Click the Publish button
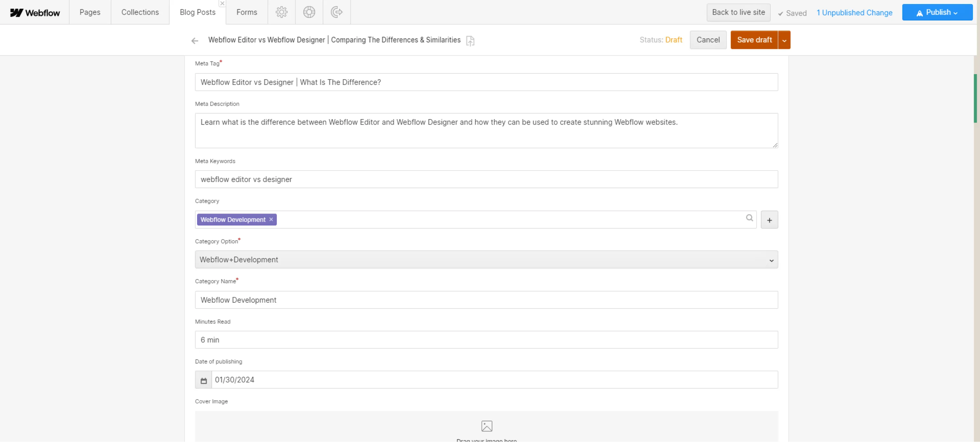Image resolution: width=980 pixels, height=442 pixels. click(937, 12)
